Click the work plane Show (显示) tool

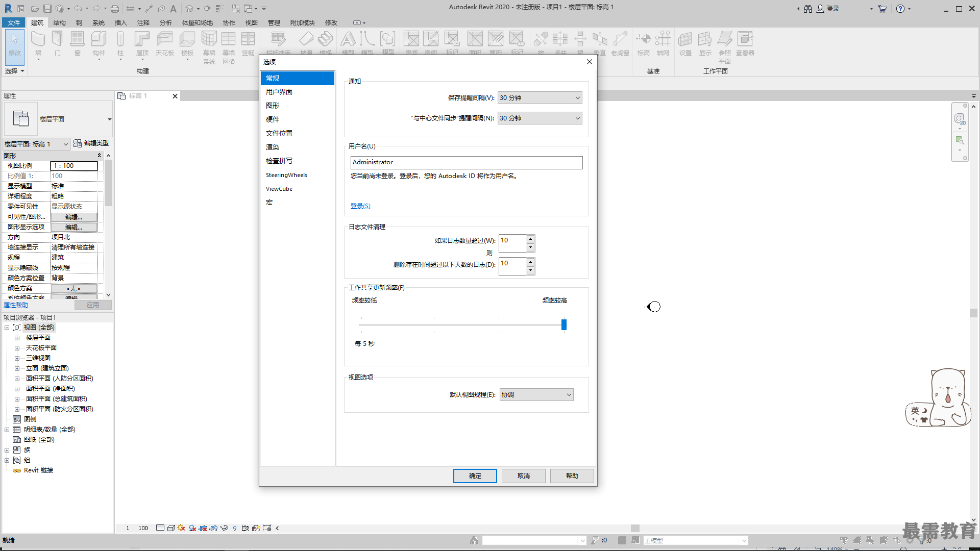click(x=705, y=43)
